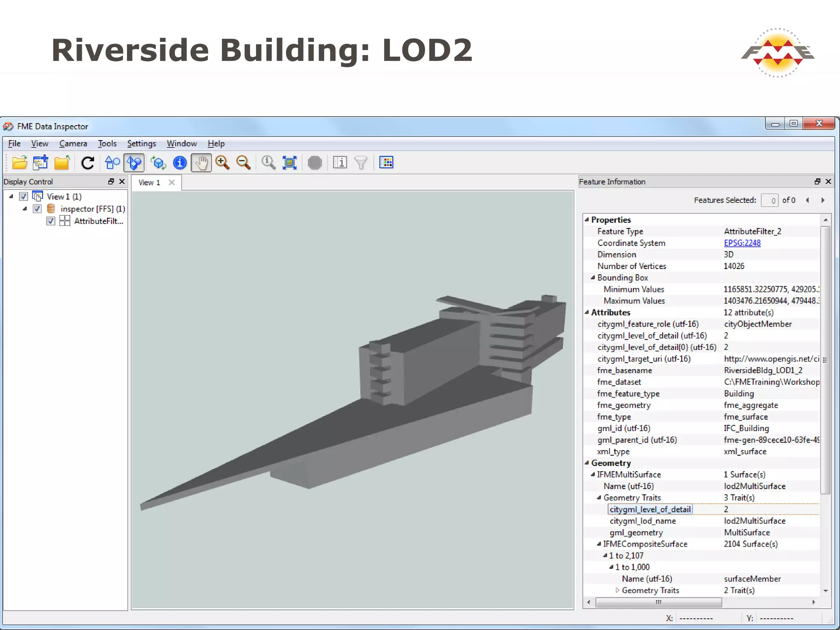Image resolution: width=840 pixels, height=630 pixels.
Task: Collapse the inspector [FFS] tree node
Action: coord(25,209)
